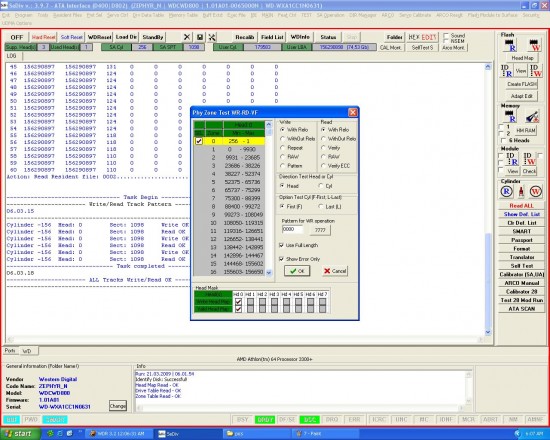Toggle the 6 Heads checkbox
Screen dimensions: 550x440
click(x=503, y=140)
